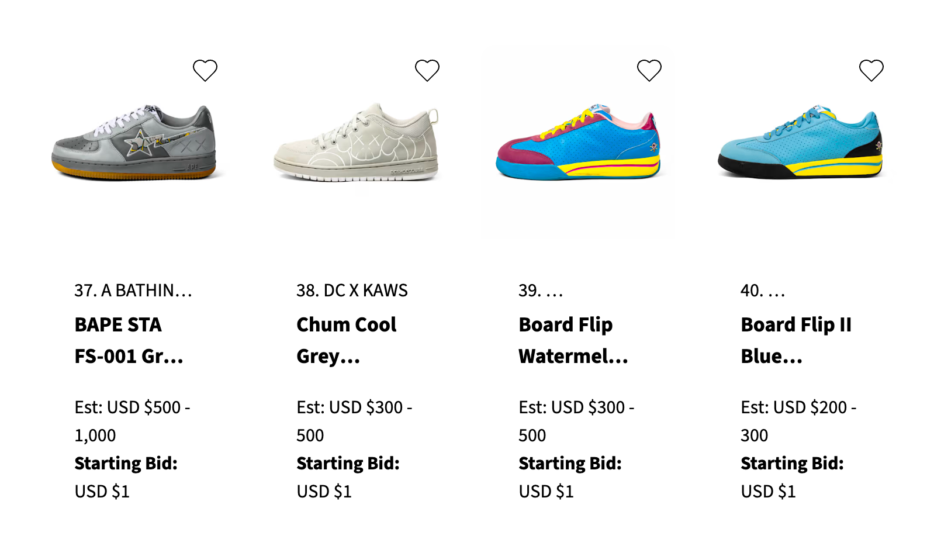Favorite the BAPE STA FS-001 lot heart

point(205,71)
